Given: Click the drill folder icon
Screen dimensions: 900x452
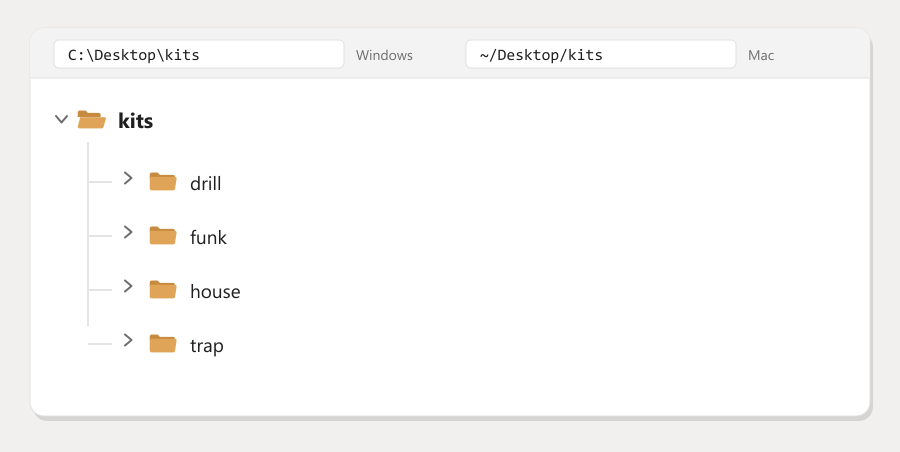Looking at the screenshot, I should coord(163,181).
